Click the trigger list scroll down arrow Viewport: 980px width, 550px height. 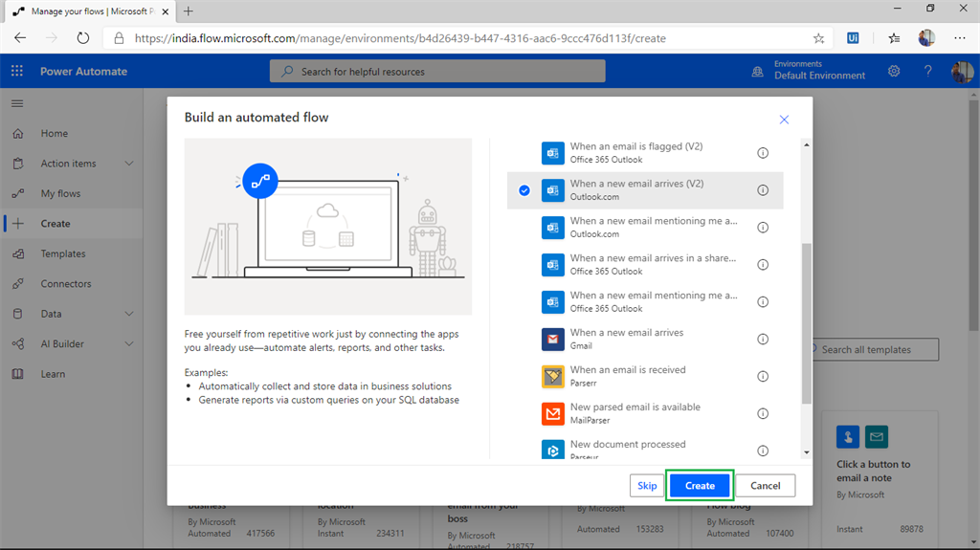pyautogui.click(x=806, y=452)
